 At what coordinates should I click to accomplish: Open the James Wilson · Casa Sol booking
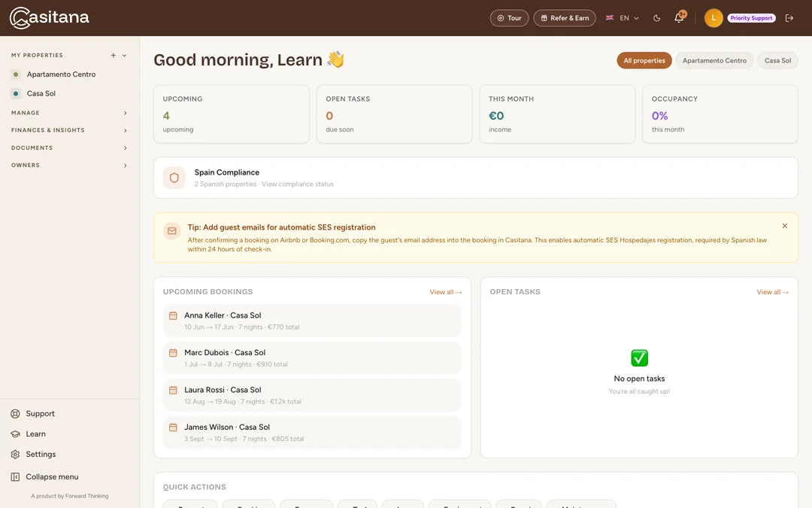click(x=312, y=433)
